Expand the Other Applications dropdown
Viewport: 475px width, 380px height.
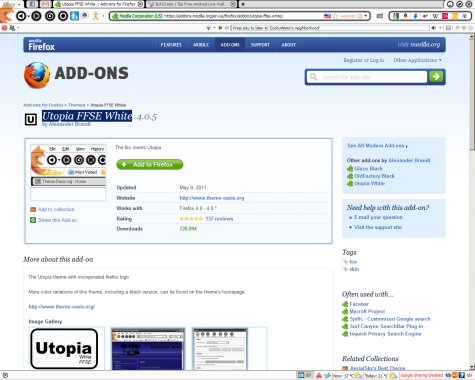coord(417,60)
